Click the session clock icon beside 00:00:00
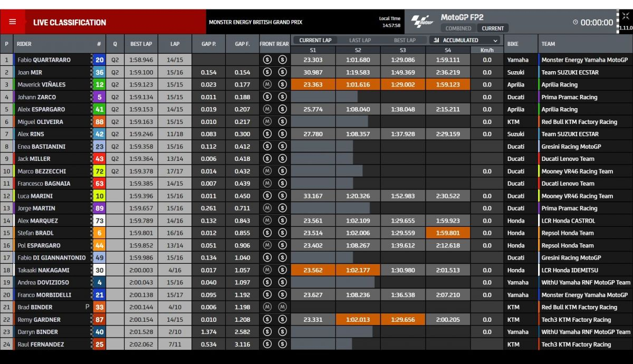 coord(575,23)
